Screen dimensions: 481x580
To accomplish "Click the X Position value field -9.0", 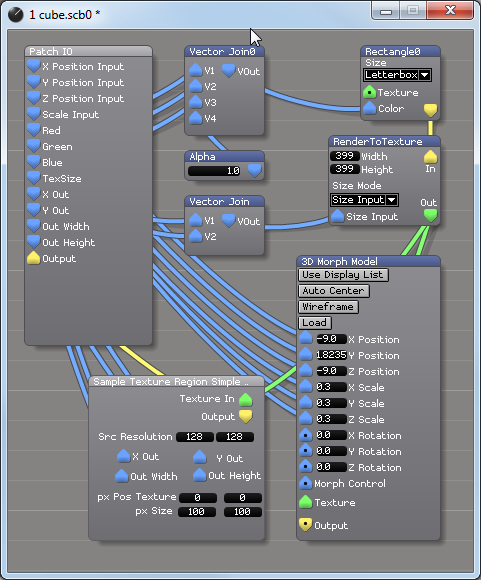I will click(330, 339).
